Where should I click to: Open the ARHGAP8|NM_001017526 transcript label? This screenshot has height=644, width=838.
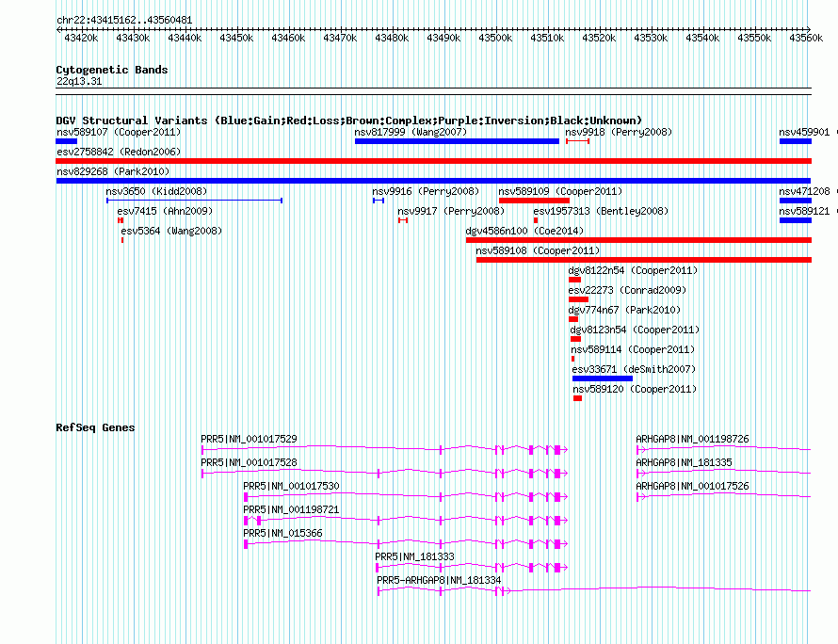[692, 486]
